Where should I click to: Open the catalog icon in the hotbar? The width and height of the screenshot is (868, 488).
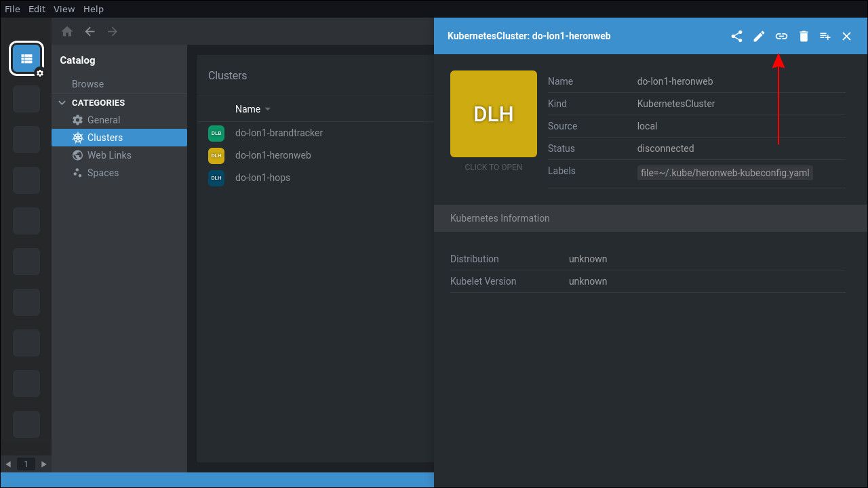26,59
